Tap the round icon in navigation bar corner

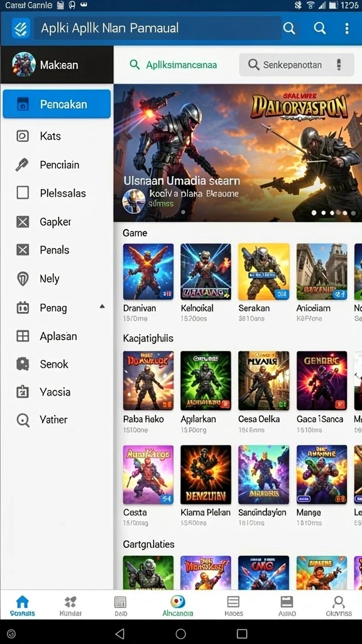[11, 634]
